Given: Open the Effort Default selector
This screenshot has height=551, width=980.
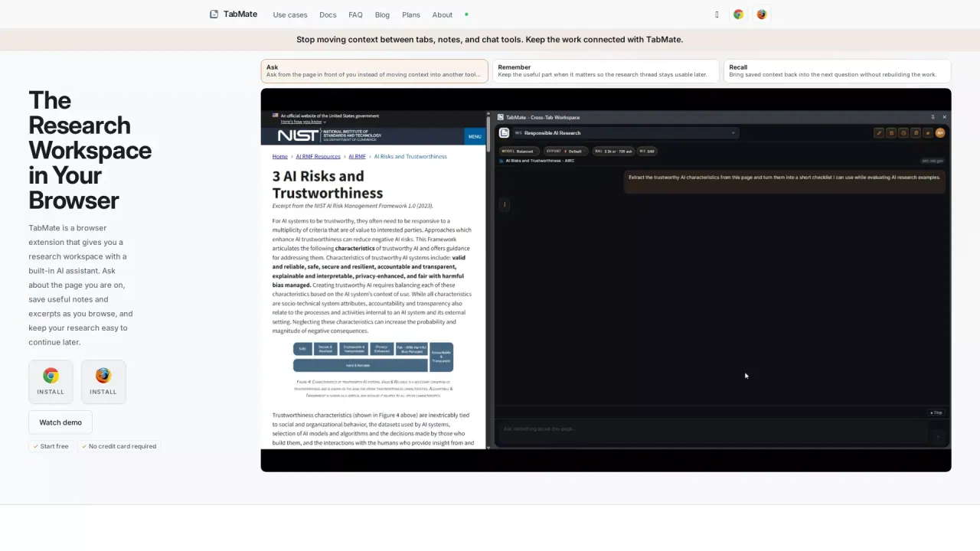Looking at the screenshot, I should pyautogui.click(x=566, y=152).
